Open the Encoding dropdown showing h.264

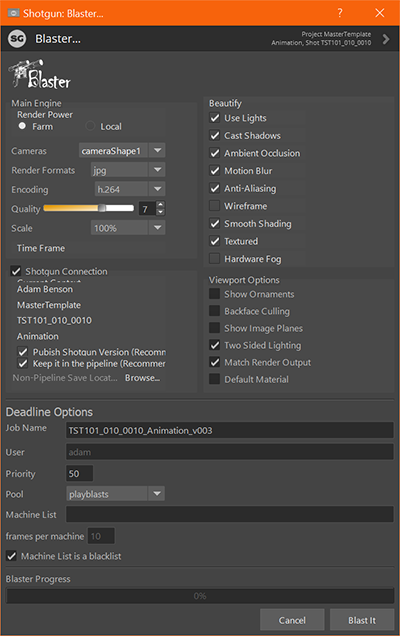click(x=130, y=189)
